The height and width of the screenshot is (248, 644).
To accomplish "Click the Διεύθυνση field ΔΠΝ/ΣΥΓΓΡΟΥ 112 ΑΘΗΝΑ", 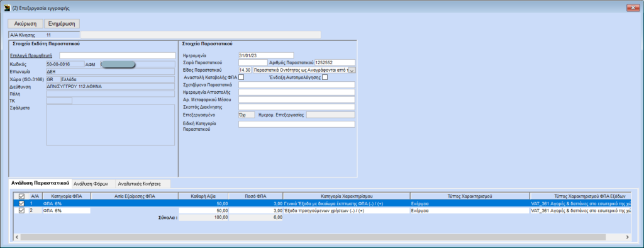I will pyautogui.click(x=111, y=86).
